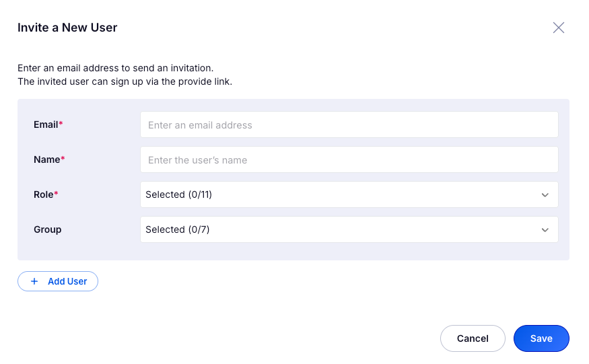
Task: Close the Invite a New User dialog
Action: pos(559,28)
